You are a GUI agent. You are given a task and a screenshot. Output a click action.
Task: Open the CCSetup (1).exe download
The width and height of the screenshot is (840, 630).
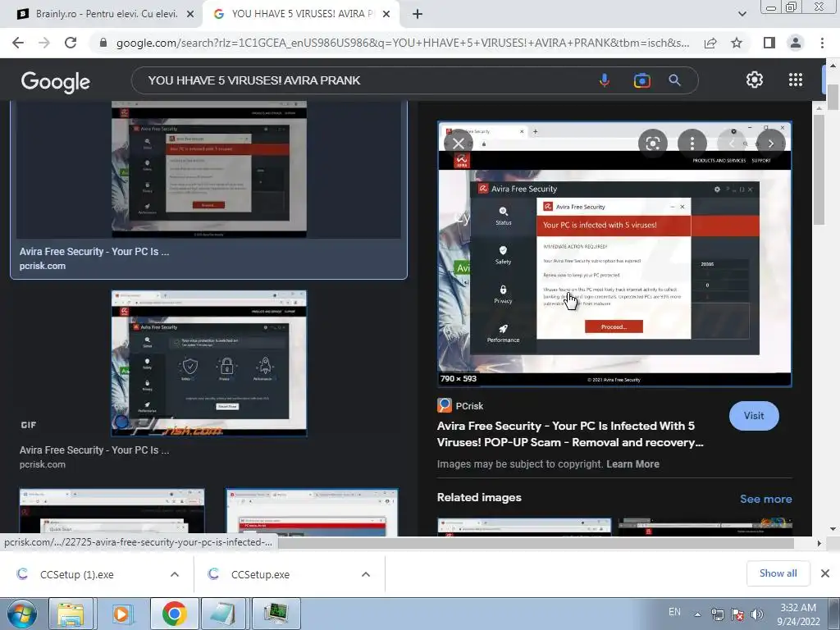(x=76, y=574)
